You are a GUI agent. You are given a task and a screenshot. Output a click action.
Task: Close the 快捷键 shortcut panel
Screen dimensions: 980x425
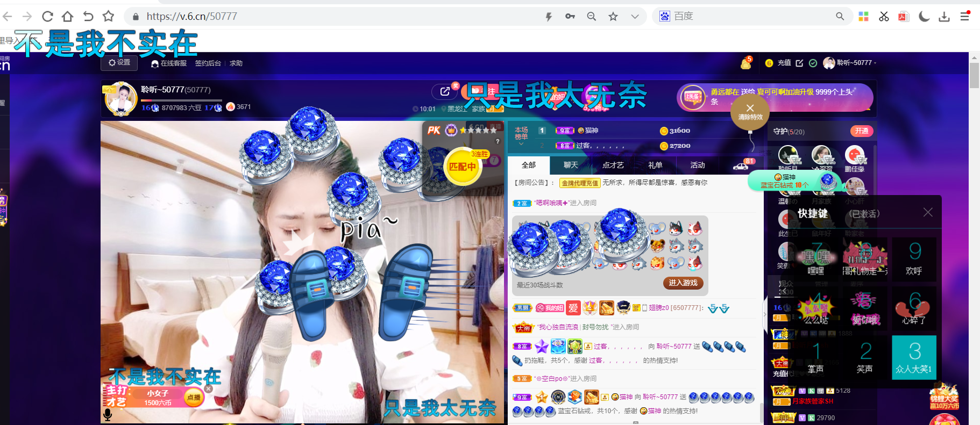(x=928, y=212)
